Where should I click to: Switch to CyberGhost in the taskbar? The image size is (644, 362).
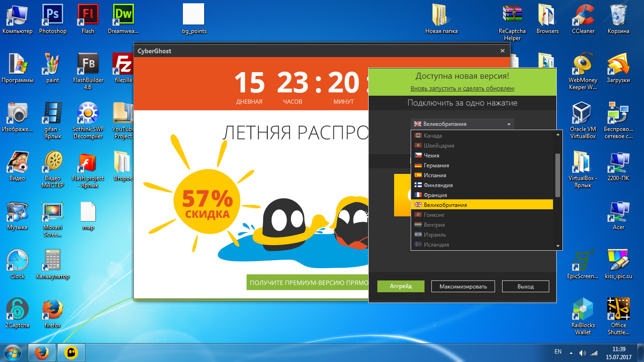(x=71, y=352)
